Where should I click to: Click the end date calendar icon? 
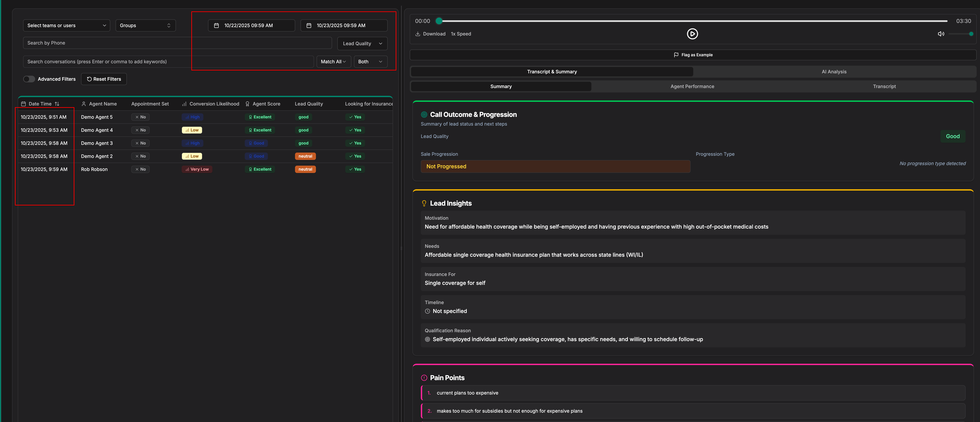309,25
